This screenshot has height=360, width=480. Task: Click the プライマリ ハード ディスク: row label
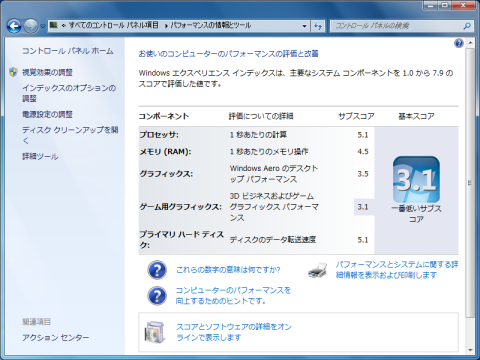click(x=182, y=239)
